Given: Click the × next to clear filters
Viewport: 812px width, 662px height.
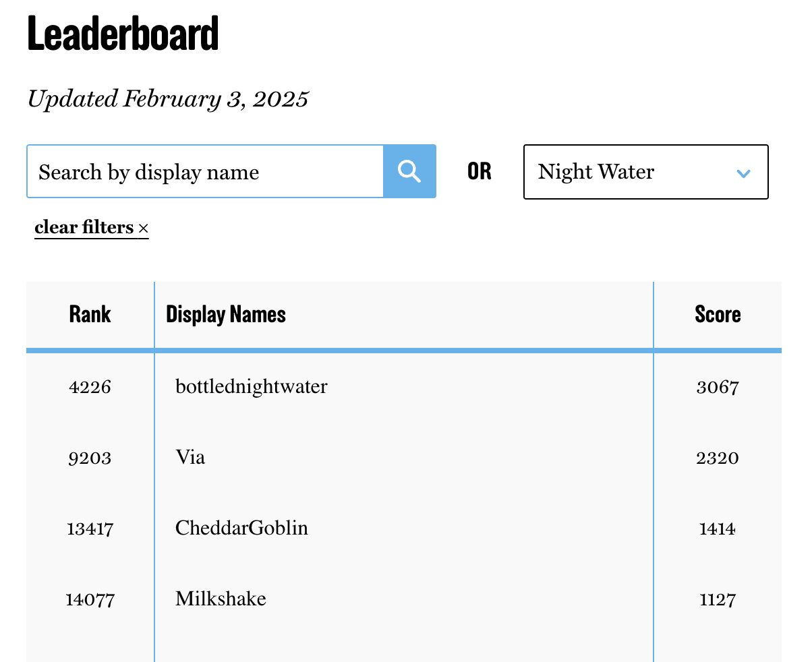Looking at the screenshot, I should pyautogui.click(x=143, y=228).
